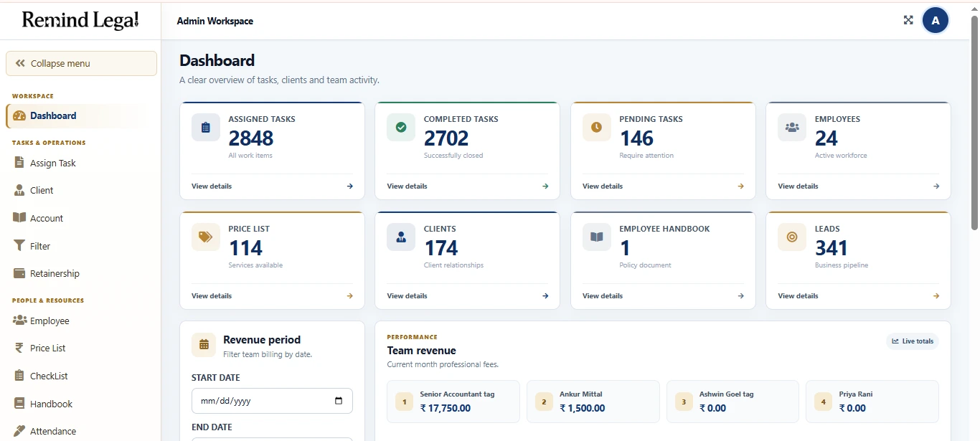Screen dimensions: 980x441
Task: Click the page vertical scrollbar
Action: point(974,122)
